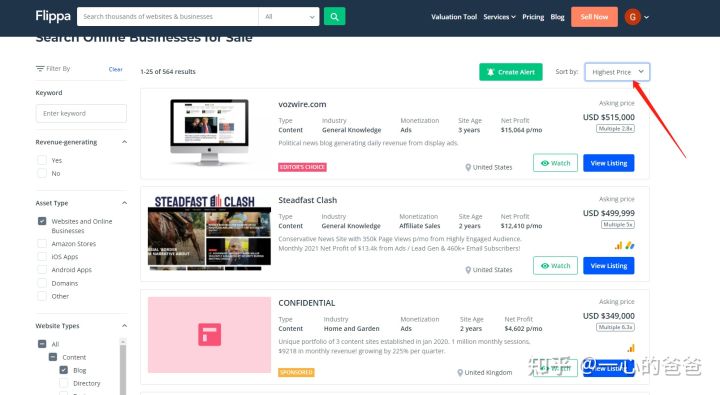Expand the Services menu

(499, 17)
